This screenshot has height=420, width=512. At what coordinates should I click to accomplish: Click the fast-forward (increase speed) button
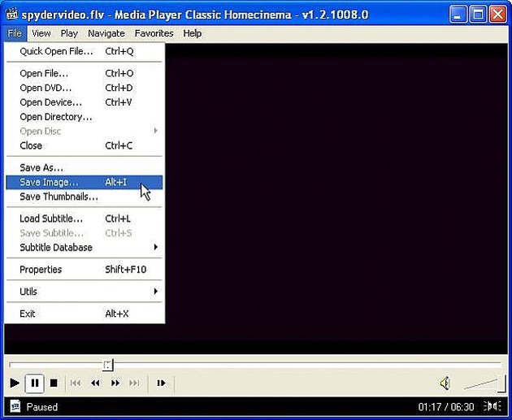tap(115, 383)
